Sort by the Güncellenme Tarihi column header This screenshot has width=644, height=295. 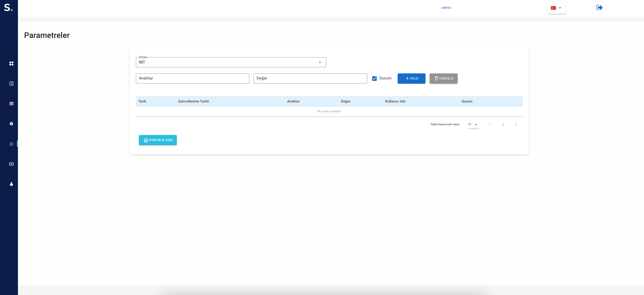193,101
